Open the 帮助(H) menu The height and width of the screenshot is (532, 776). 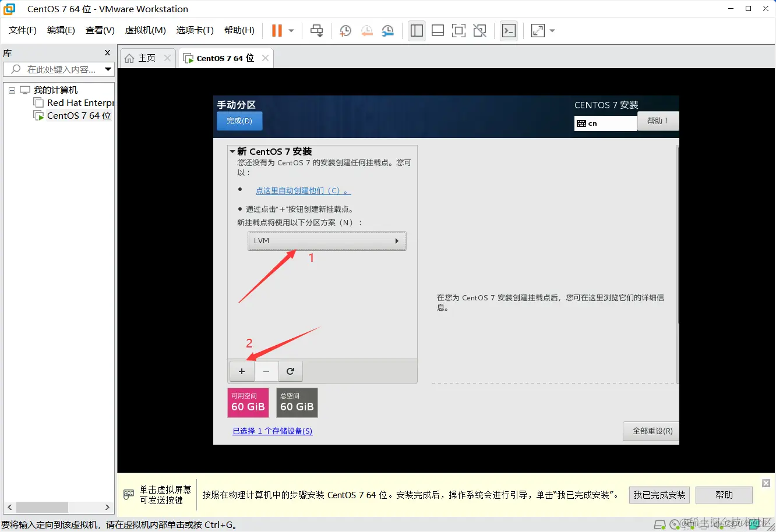pos(239,30)
